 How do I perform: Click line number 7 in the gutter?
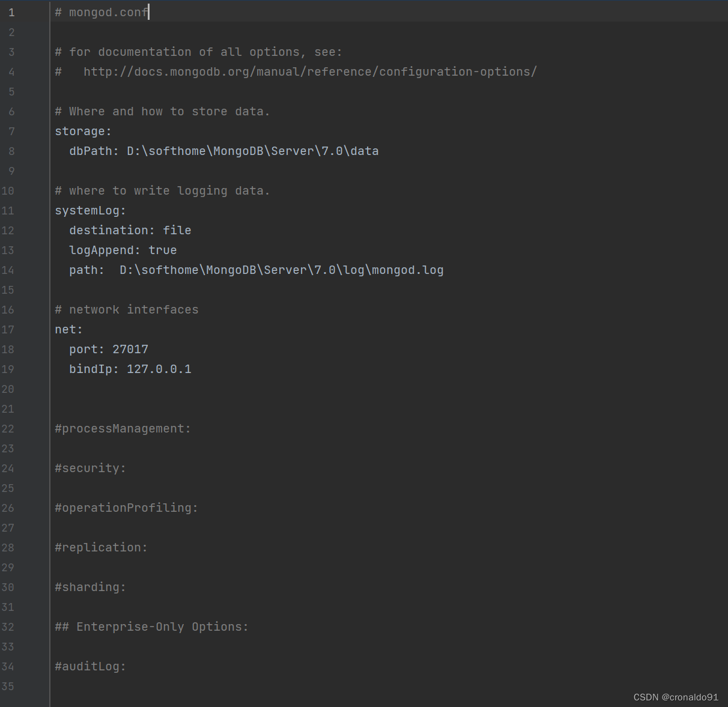coord(11,132)
